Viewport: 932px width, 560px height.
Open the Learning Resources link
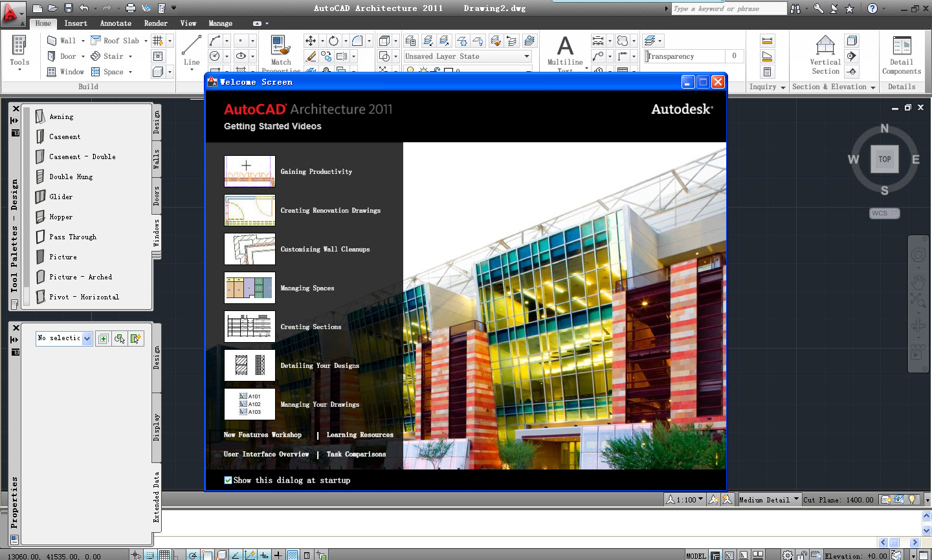(x=360, y=435)
